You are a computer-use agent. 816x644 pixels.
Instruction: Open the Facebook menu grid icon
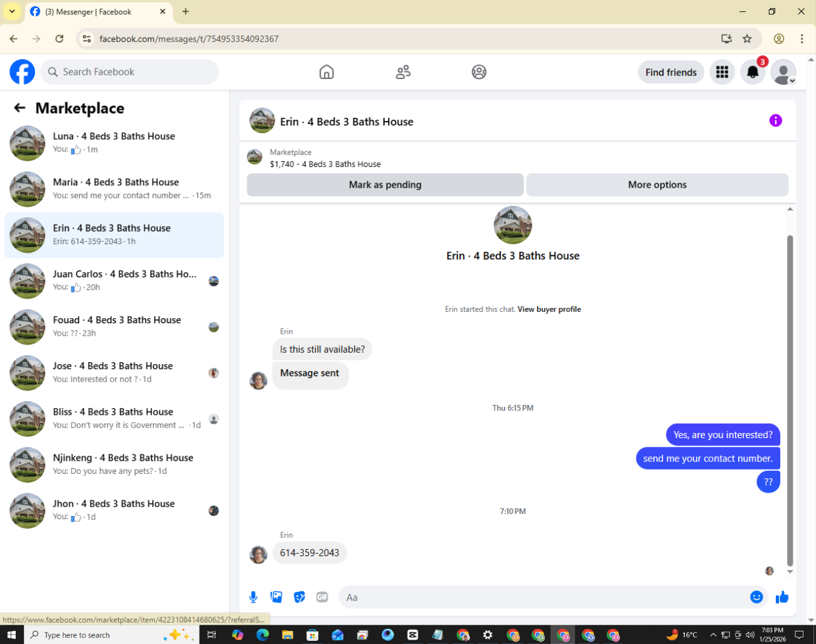pyautogui.click(x=722, y=72)
